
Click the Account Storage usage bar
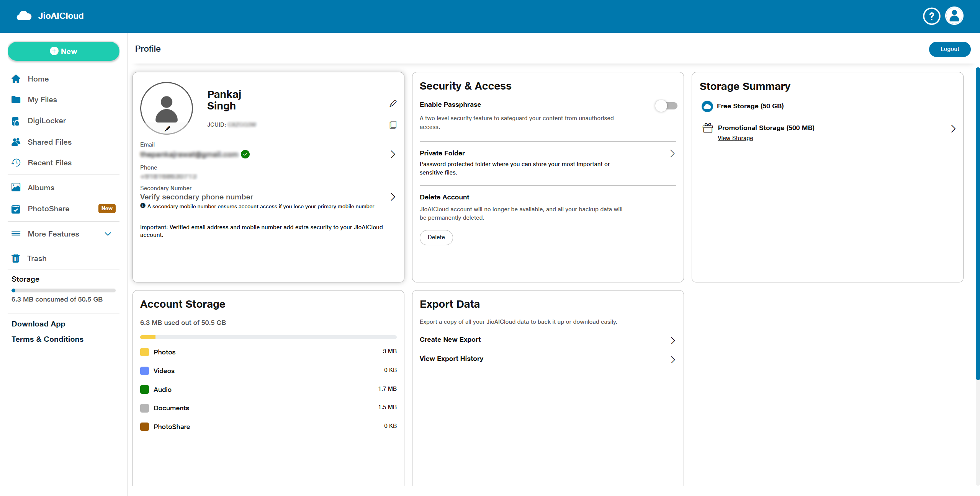pyautogui.click(x=268, y=337)
